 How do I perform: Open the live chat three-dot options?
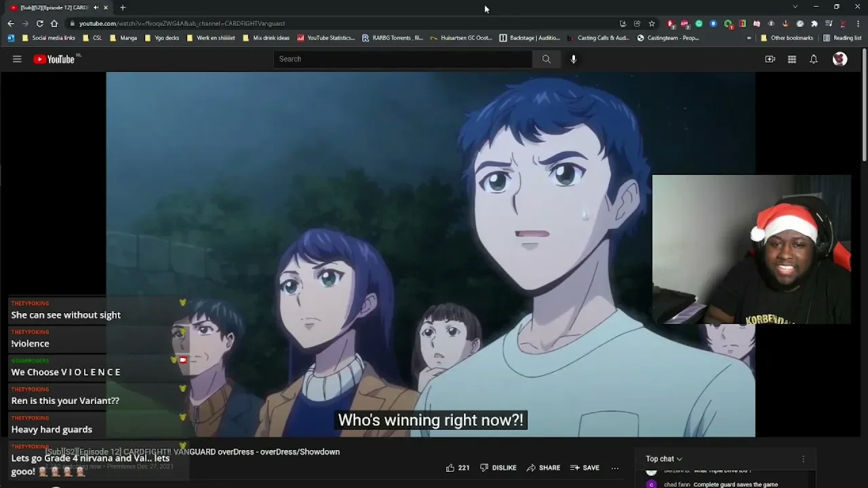(803, 459)
